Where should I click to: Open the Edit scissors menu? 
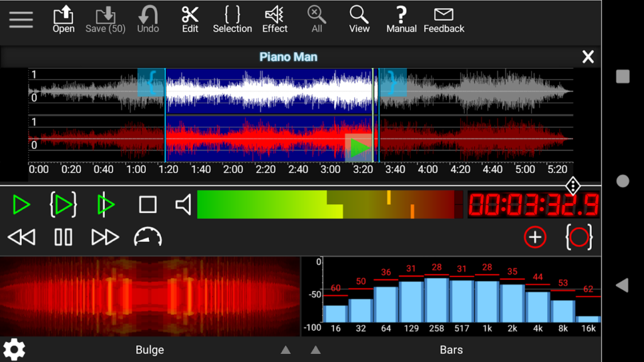(x=190, y=19)
